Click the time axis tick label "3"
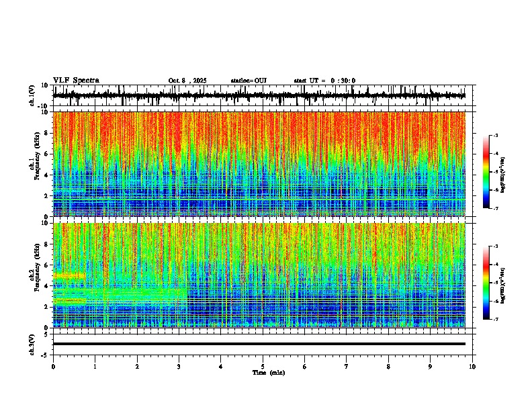532x411 pixels. [179, 367]
